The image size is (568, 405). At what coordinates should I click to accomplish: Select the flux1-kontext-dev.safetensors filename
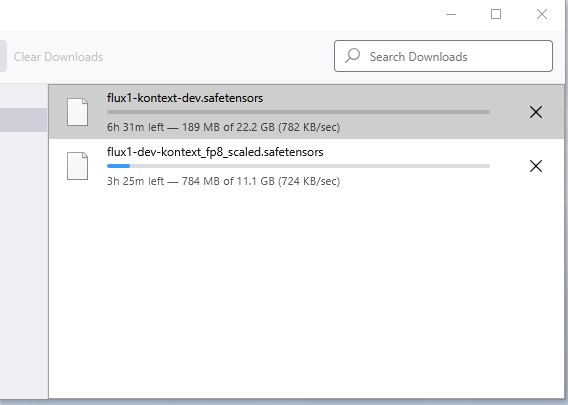(185, 98)
